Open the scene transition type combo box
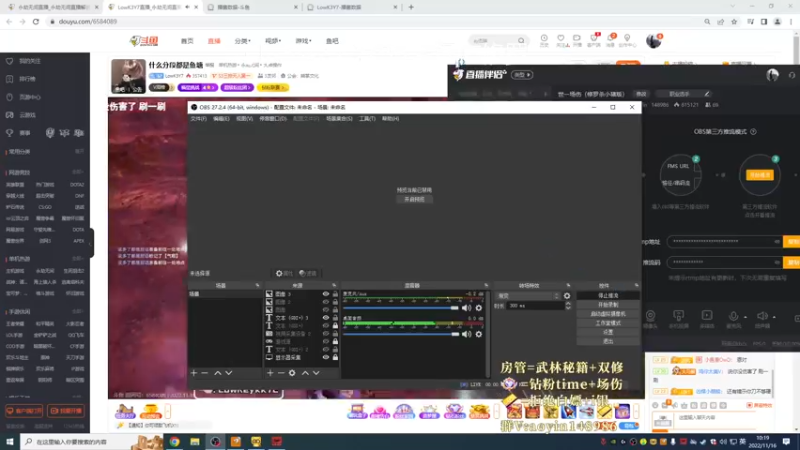Image resolution: width=800 pixels, height=450 pixels. coord(528,296)
